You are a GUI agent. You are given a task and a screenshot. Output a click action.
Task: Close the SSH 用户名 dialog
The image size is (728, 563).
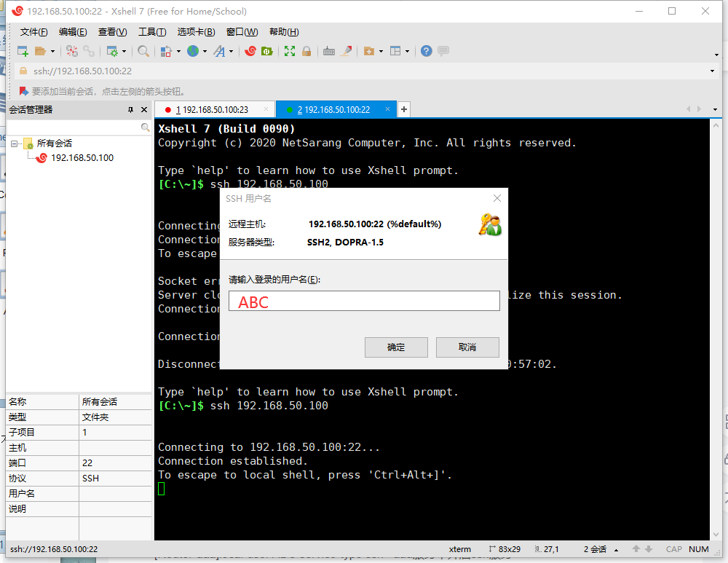point(496,198)
